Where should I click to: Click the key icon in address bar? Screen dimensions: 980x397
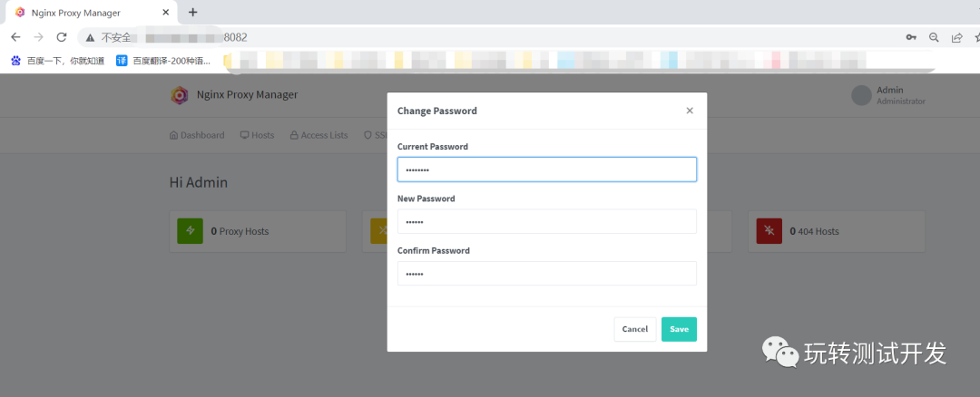[x=911, y=37]
